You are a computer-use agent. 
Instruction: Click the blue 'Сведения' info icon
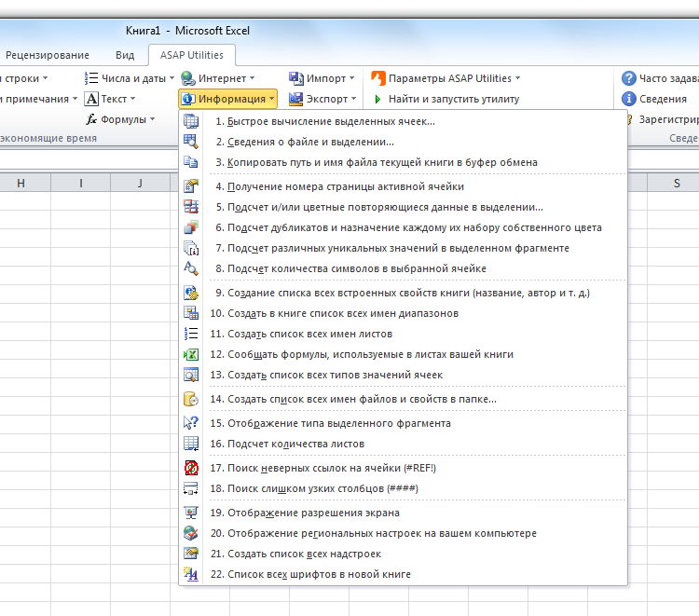tap(628, 99)
